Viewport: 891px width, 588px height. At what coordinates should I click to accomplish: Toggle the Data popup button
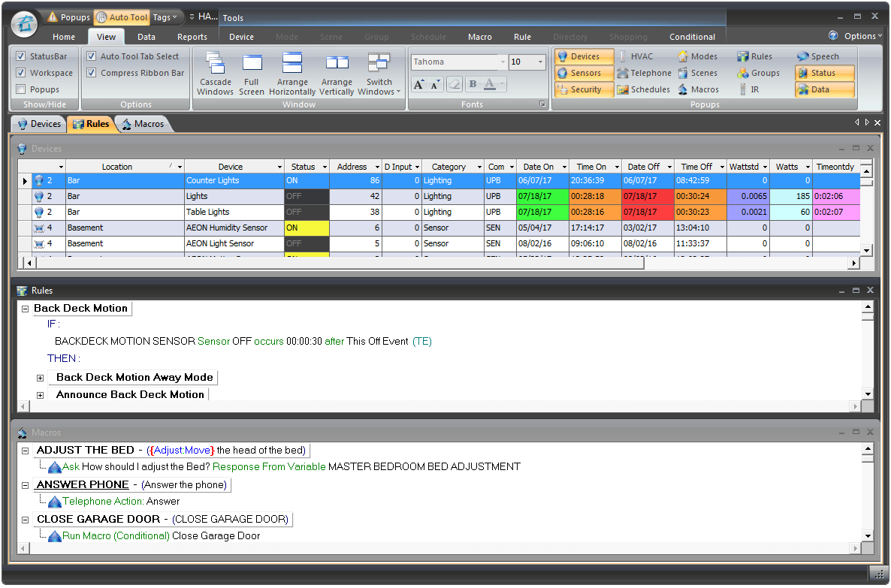click(x=825, y=89)
